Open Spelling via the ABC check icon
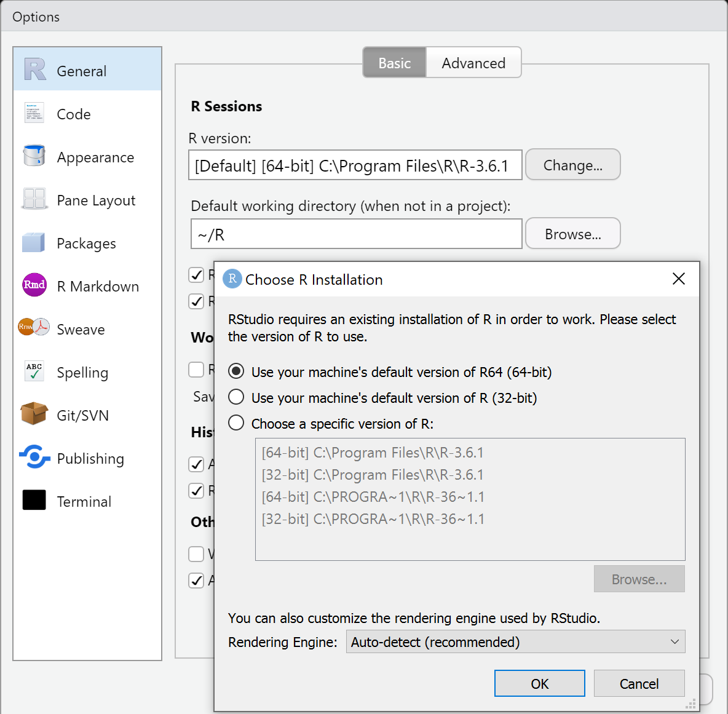This screenshot has width=728, height=714. point(34,371)
